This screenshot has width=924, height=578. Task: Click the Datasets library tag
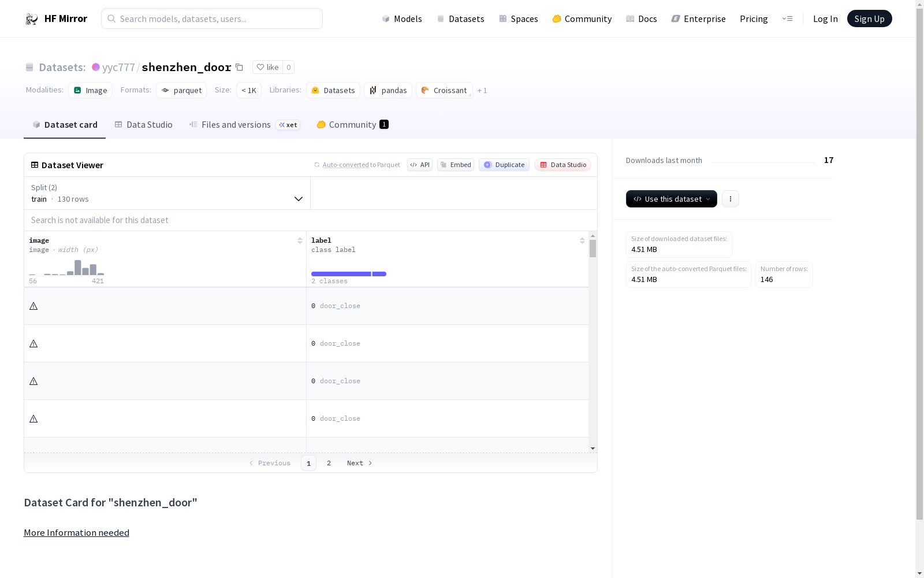click(x=333, y=90)
